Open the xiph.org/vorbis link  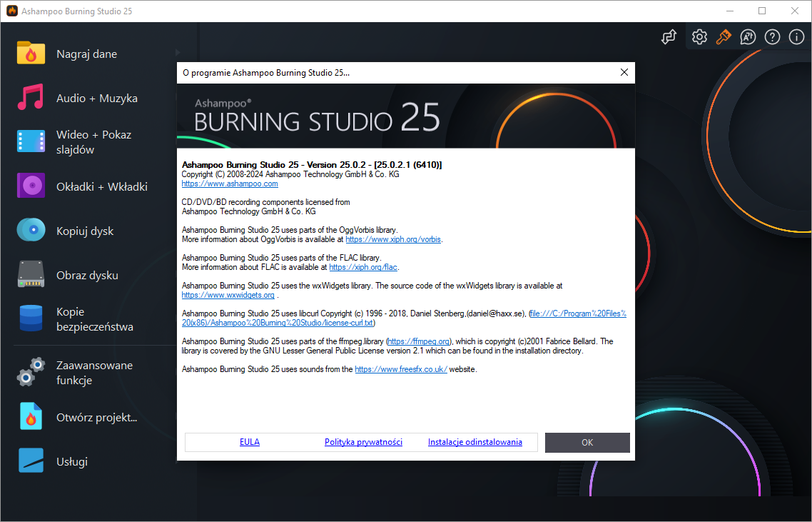(393, 239)
